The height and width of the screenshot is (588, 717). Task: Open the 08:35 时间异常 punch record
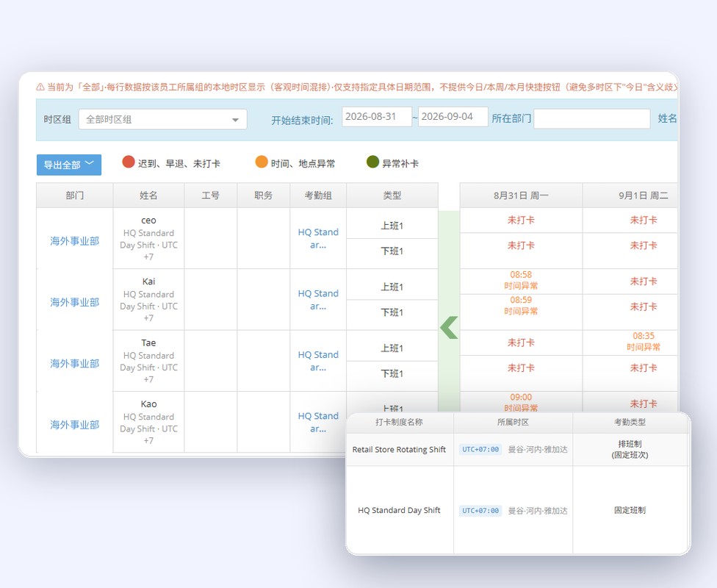644,341
